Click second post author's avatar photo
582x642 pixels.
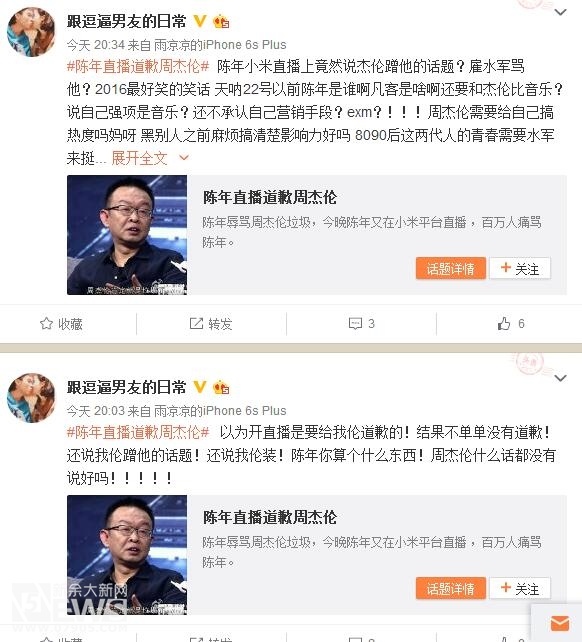(x=31, y=398)
